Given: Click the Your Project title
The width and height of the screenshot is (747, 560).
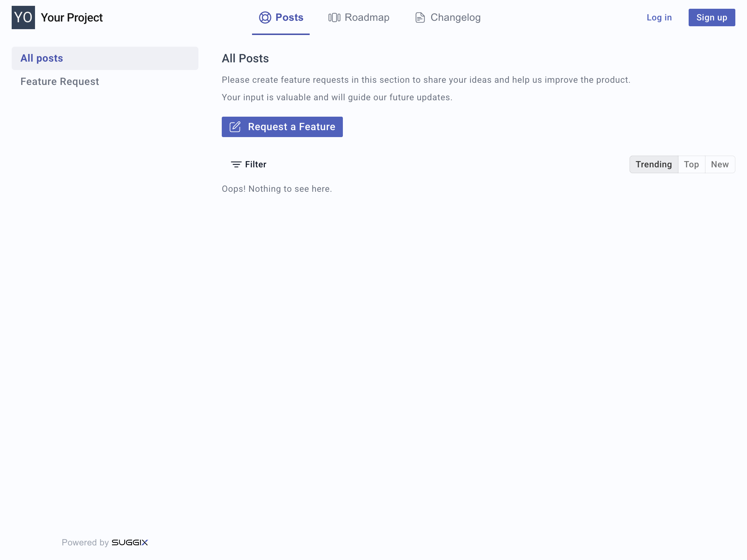Looking at the screenshot, I should [x=71, y=17].
